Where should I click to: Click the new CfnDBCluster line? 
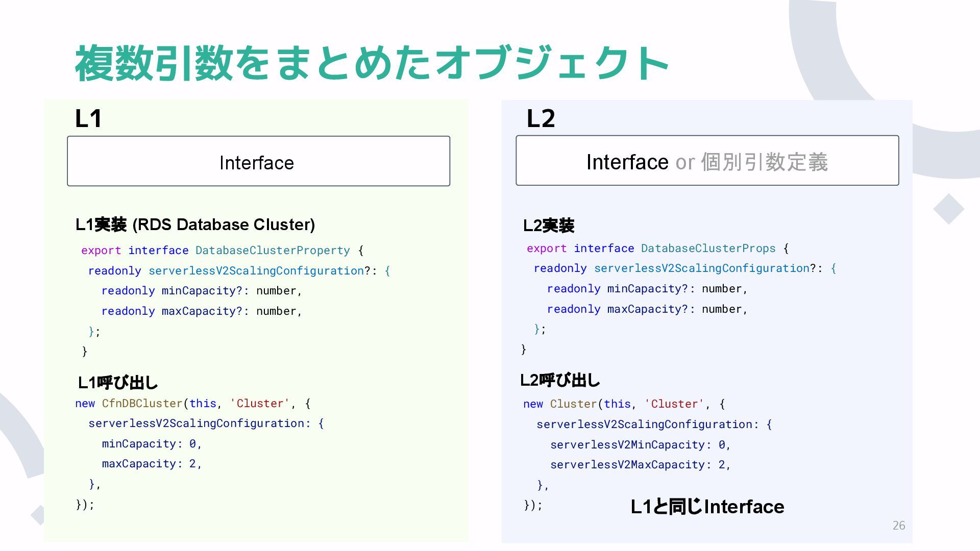tap(193, 404)
